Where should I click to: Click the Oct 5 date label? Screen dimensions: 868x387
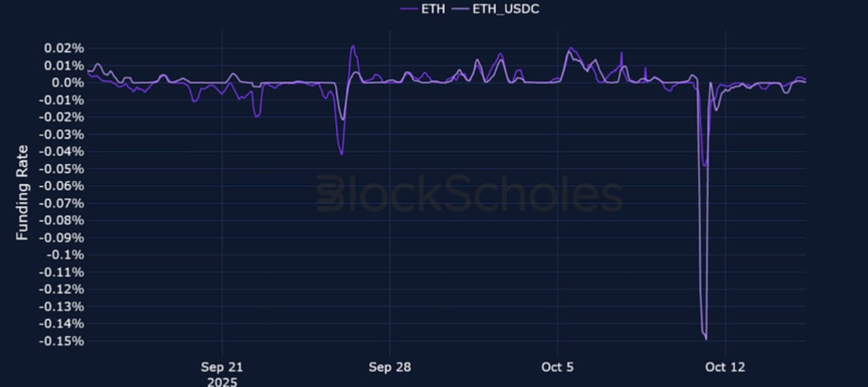tap(558, 367)
